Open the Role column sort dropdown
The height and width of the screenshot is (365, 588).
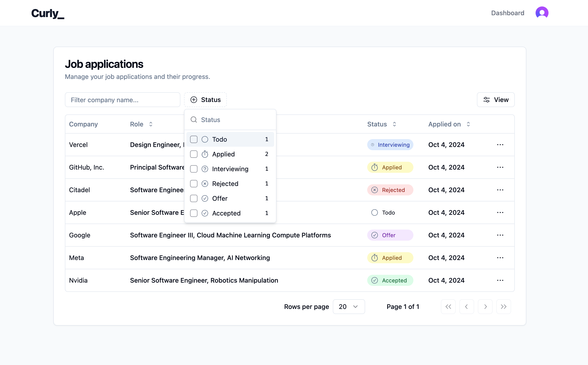(151, 124)
